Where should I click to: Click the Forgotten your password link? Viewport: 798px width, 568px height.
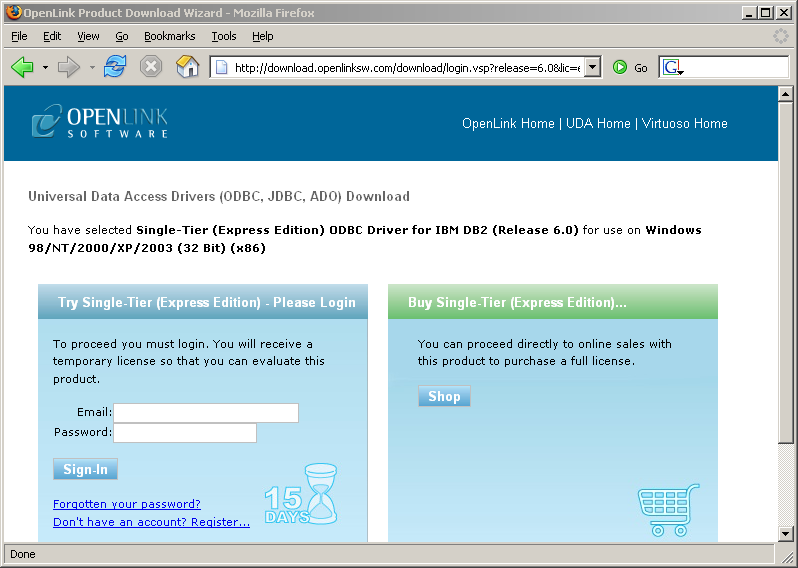[x=127, y=504]
